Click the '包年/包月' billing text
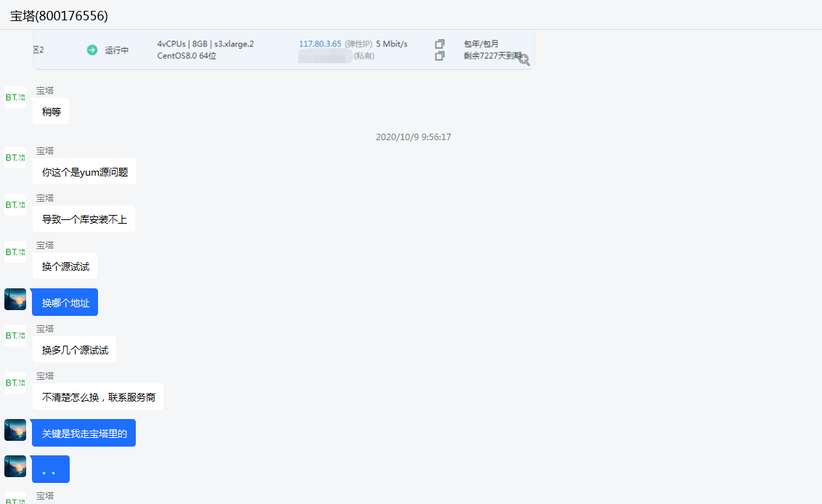This screenshot has width=822, height=504. click(481, 44)
